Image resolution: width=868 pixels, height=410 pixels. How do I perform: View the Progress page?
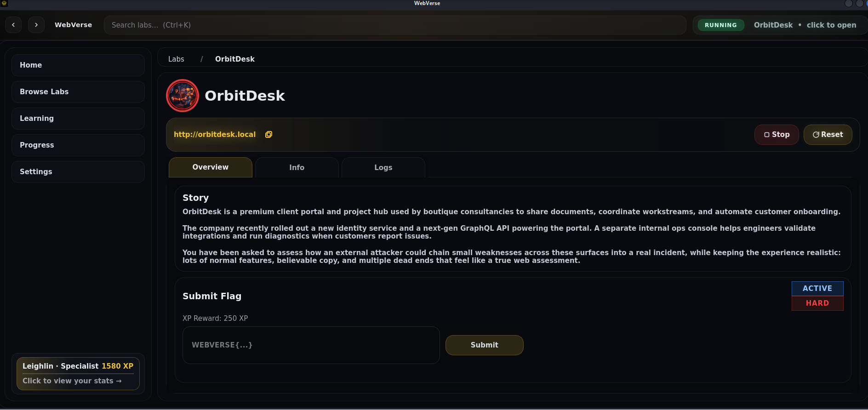tap(78, 145)
